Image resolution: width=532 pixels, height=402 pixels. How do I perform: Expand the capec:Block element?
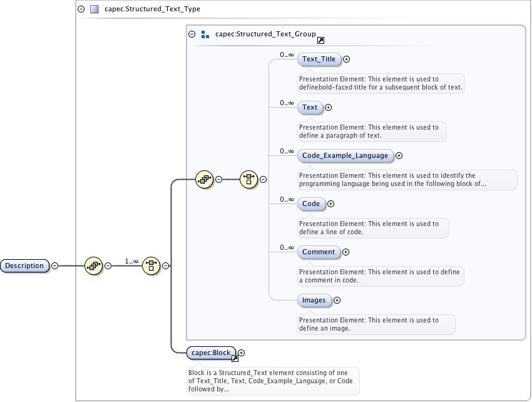coord(242,353)
